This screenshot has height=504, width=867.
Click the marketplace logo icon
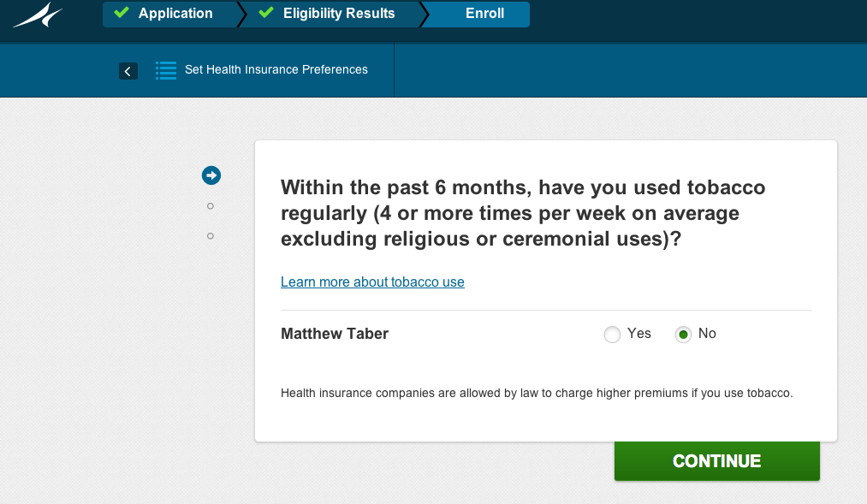point(38,15)
